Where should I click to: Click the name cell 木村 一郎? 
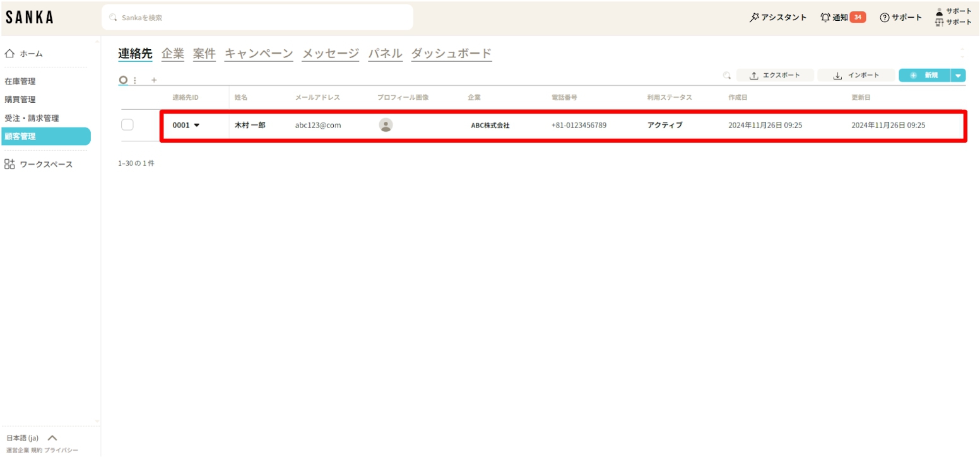(250, 126)
